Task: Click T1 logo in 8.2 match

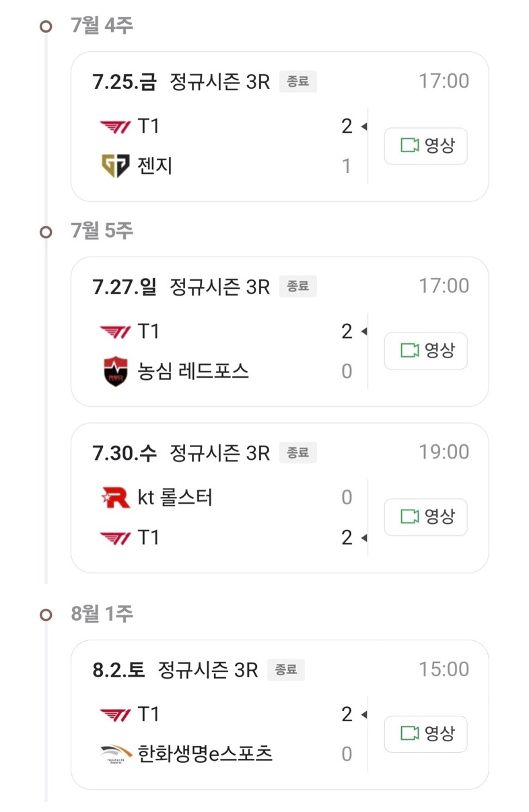Action: tap(115, 714)
